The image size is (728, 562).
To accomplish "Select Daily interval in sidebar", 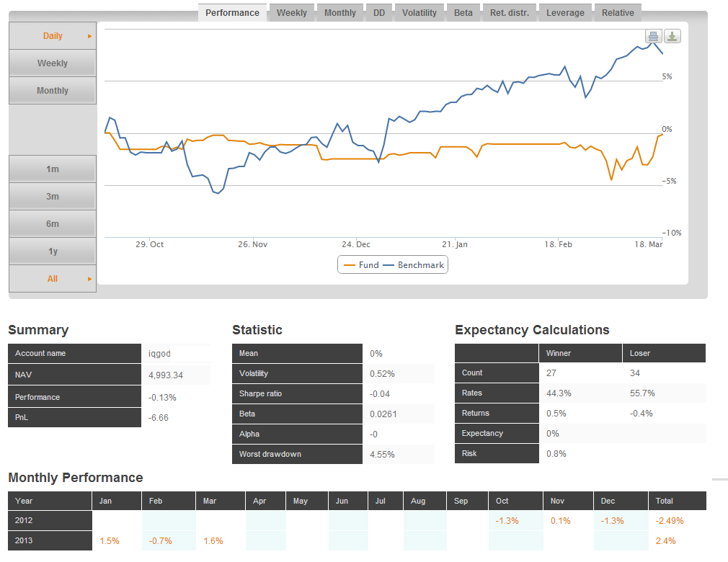I will (53, 36).
